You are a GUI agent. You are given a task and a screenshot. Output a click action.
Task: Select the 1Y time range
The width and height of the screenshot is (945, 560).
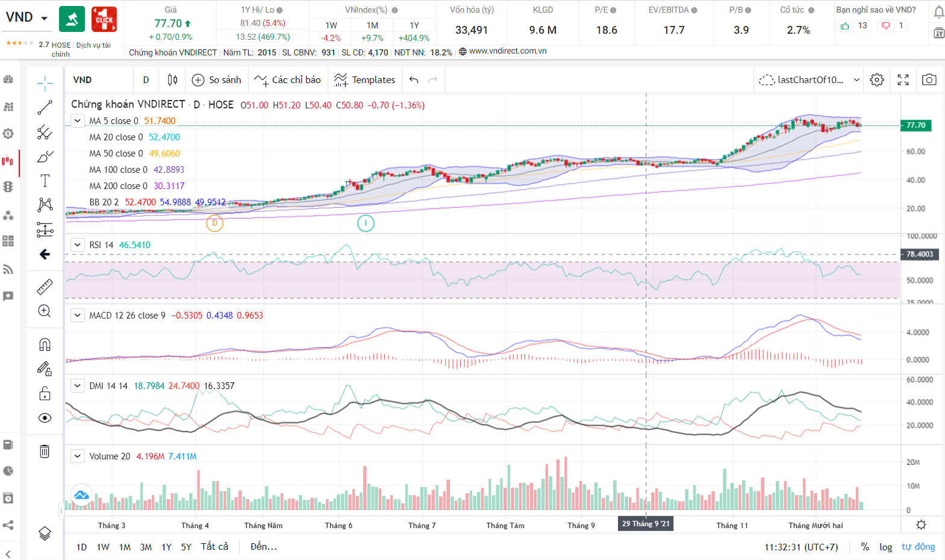click(x=166, y=547)
